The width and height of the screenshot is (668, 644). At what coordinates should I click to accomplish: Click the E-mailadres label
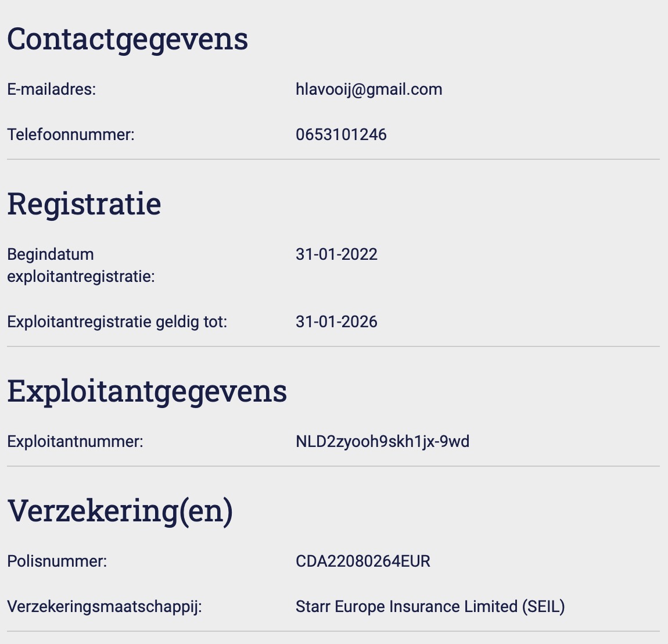52,90
